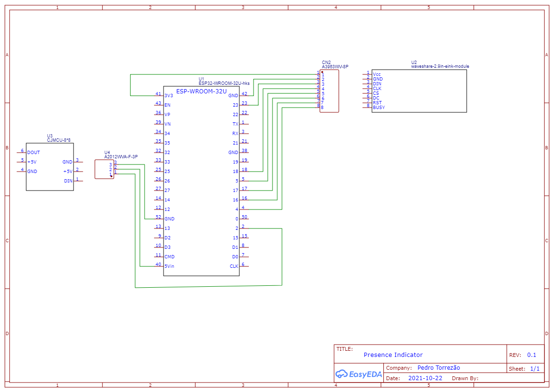Click the 'Company:' field label
The height and width of the screenshot is (392, 554).
[x=399, y=368]
